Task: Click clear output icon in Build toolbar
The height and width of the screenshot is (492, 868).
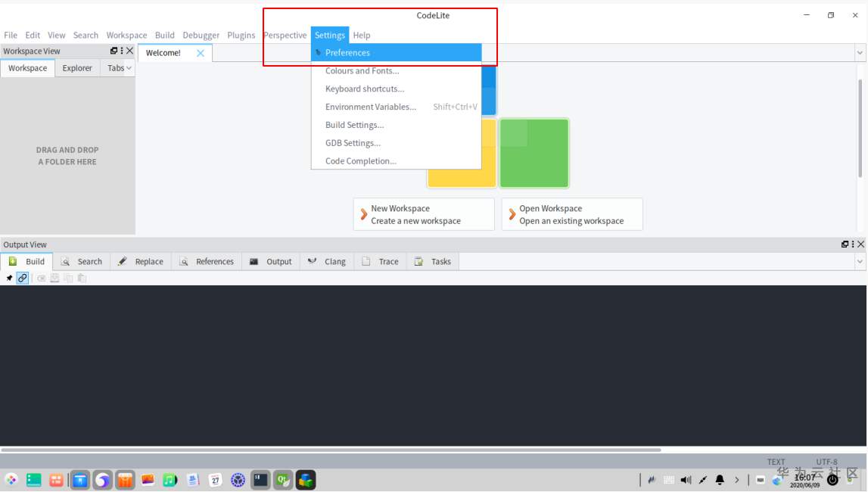Action: pos(41,278)
